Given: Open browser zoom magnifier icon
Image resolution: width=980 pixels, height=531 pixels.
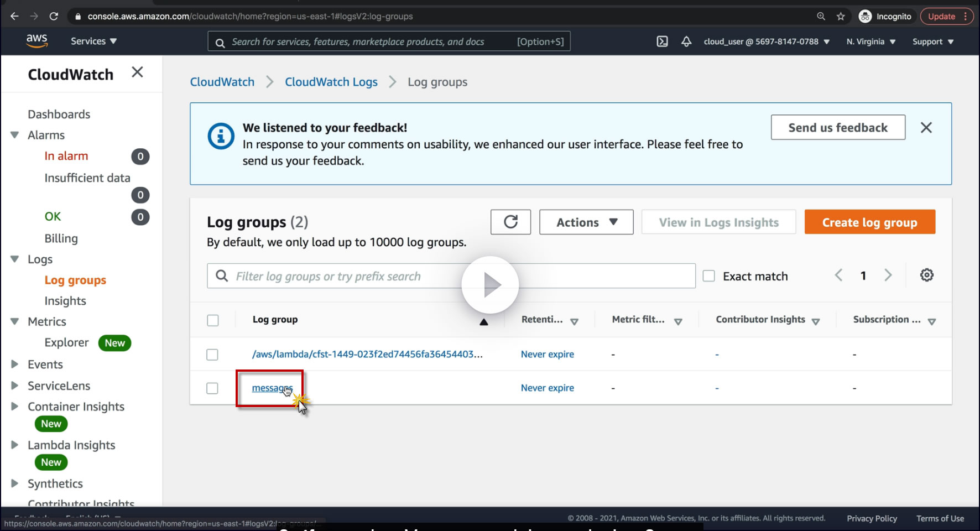Looking at the screenshot, I should 821,16.
